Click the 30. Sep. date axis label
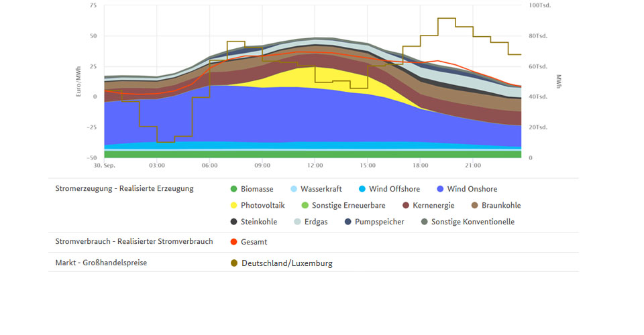 tap(104, 164)
